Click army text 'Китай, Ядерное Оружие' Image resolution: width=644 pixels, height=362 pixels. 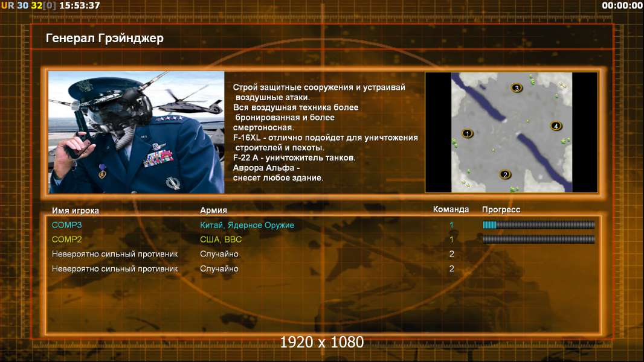pyautogui.click(x=247, y=225)
